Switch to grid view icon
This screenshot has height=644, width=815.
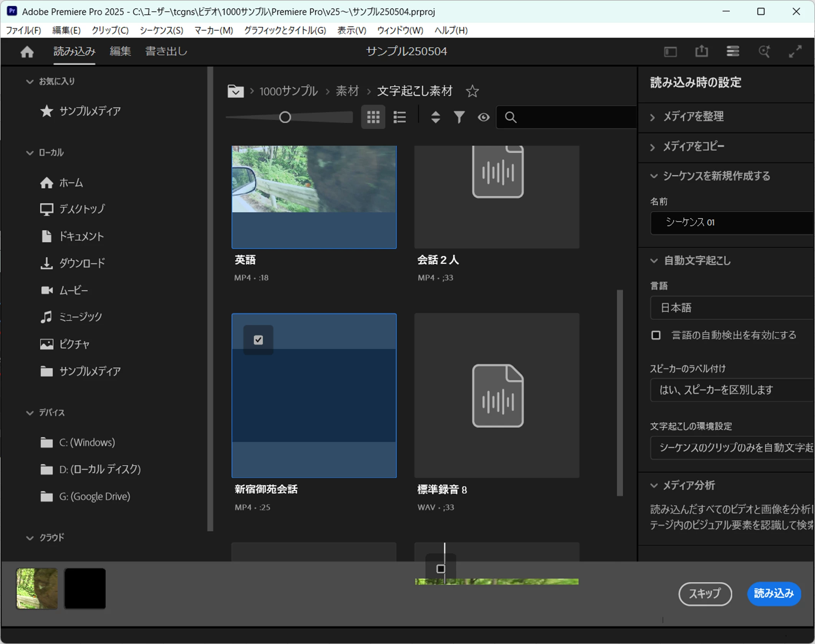point(373,117)
